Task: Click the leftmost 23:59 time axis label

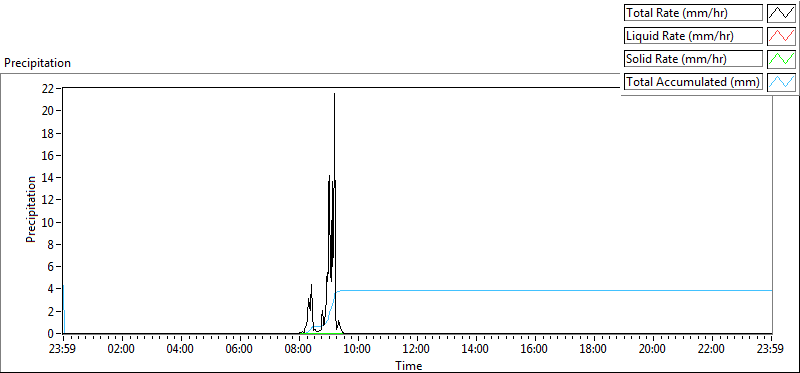Action: [x=63, y=350]
